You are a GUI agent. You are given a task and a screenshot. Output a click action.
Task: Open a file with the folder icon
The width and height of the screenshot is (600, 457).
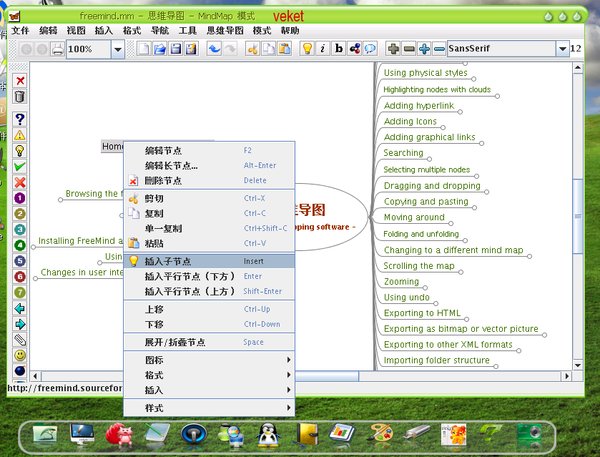[x=160, y=49]
